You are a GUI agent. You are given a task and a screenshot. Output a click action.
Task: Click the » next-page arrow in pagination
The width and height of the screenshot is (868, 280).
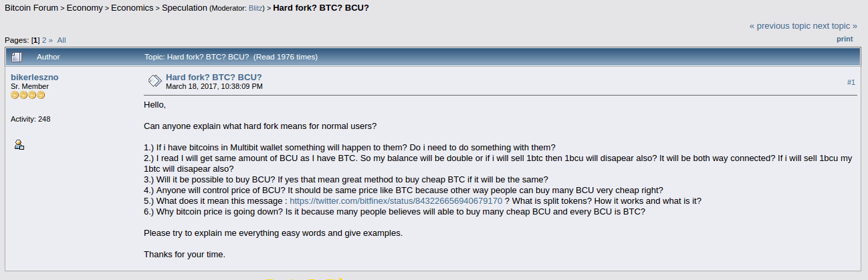[50, 40]
